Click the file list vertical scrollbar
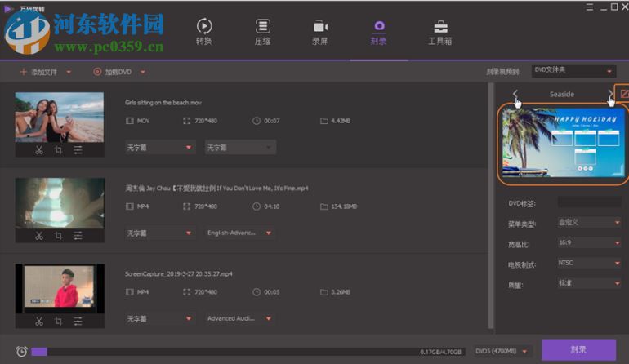 [490, 206]
